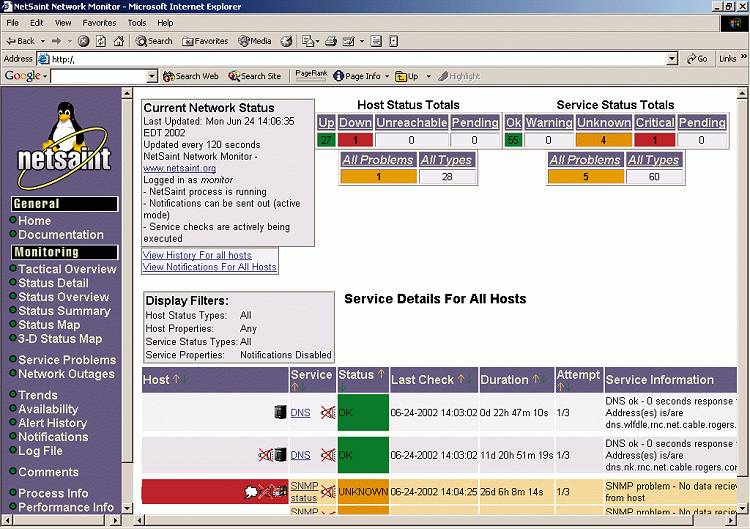Expand the Page Info dropdown
The width and height of the screenshot is (750, 529).
point(386,76)
